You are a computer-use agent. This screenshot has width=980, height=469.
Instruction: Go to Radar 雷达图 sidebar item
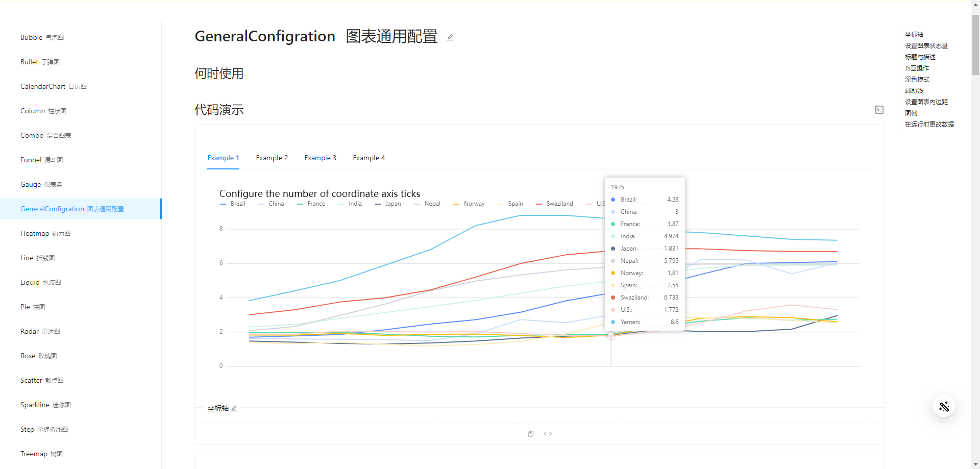pos(40,331)
